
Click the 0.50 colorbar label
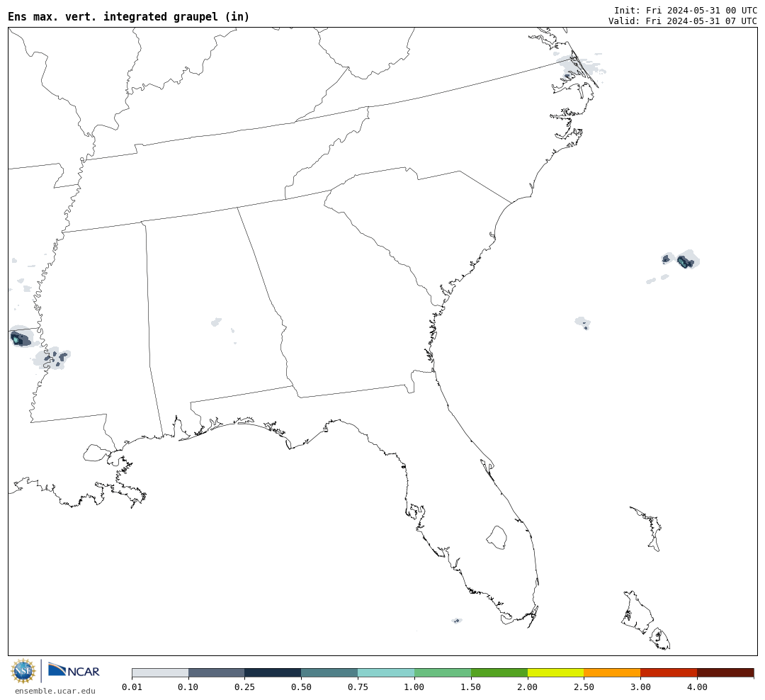pos(302,687)
